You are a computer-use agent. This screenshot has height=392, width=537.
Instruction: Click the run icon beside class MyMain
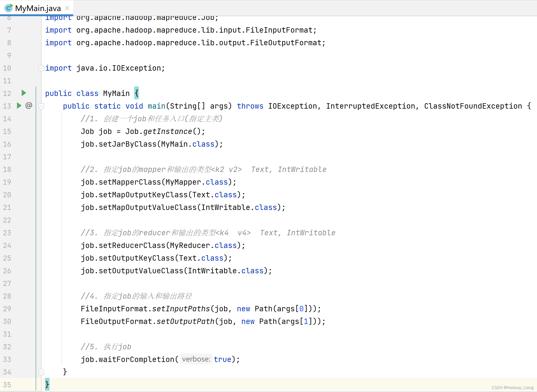pos(24,93)
